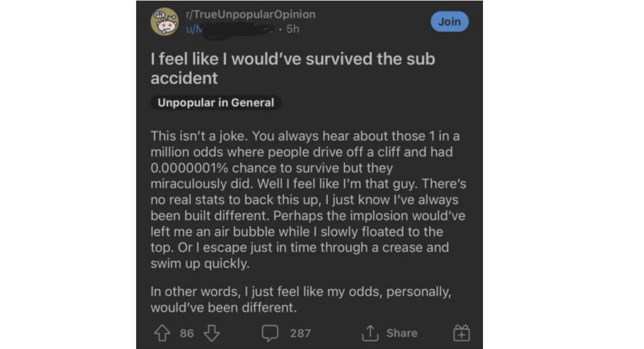Join the subreddit with the Join button
This screenshot has width=644, height=349.
click(x=449, y=22)
